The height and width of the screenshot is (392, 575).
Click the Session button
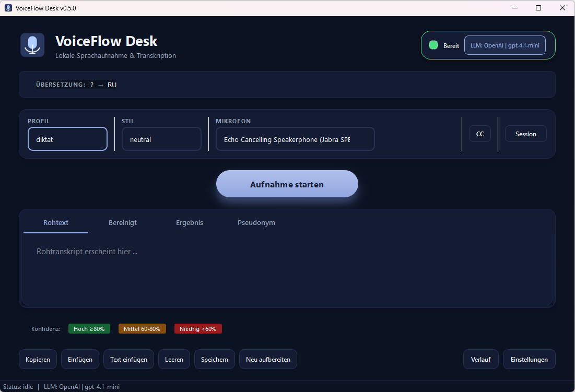pyautogui.click(x=525, y=134)
